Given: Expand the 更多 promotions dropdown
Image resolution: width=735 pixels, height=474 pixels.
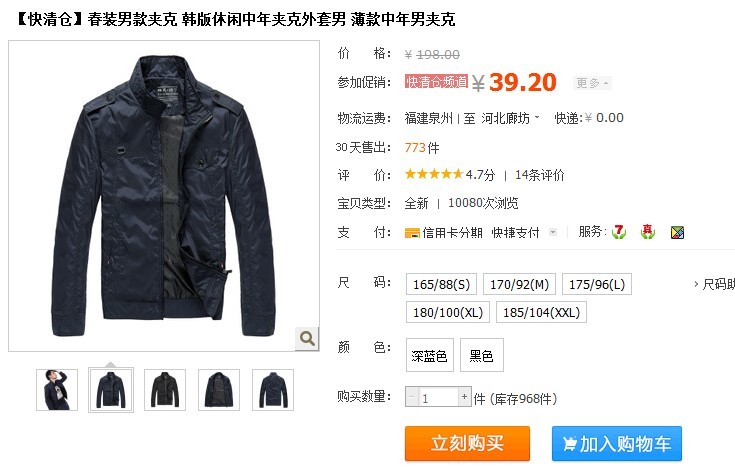Looking at the screenshot, I should [592, 83].
